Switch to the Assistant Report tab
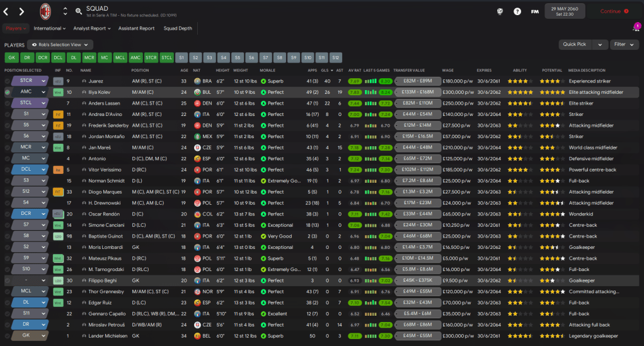The width and height of the screenshot is (644, 346). 136,28
